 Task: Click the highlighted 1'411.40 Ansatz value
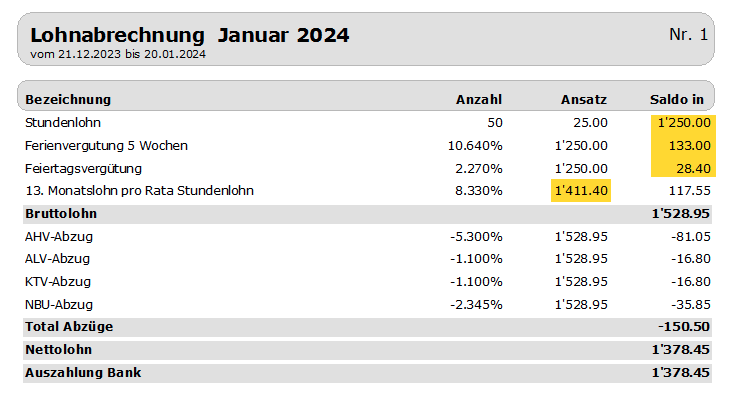pyautogui.click(x=581, y=191)
